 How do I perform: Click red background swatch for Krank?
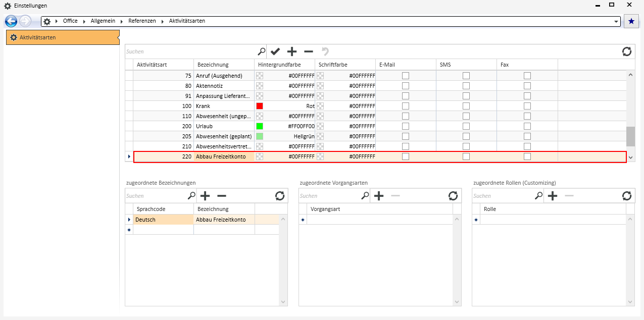pos(260,106)
